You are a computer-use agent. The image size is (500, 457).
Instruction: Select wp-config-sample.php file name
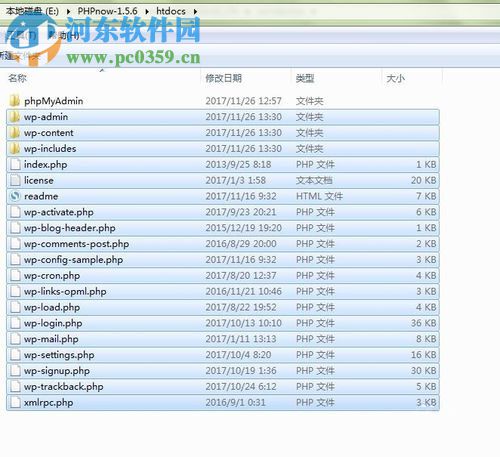point(74,260)
